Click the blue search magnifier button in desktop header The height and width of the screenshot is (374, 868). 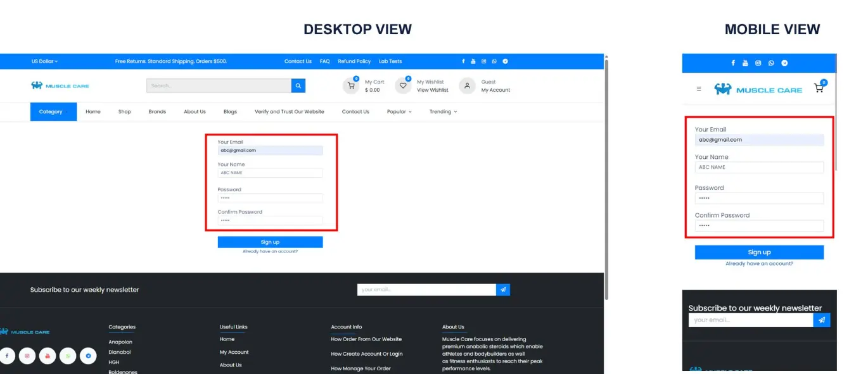point(298,86)
